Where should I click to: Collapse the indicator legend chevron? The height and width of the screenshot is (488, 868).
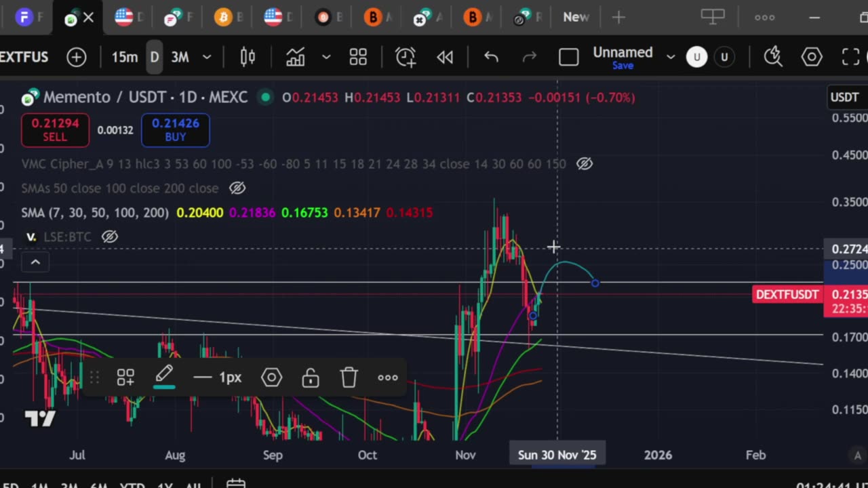coord(35,262)
